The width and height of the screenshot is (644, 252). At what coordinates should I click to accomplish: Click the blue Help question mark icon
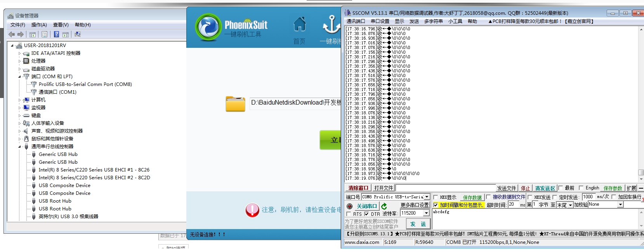[x=57, y=34]
